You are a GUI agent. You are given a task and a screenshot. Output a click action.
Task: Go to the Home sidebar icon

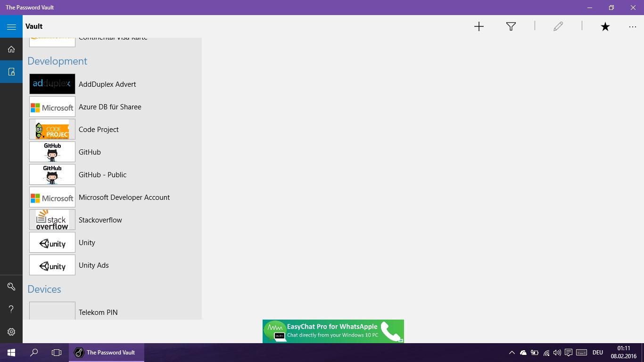[x=11, y=49]
